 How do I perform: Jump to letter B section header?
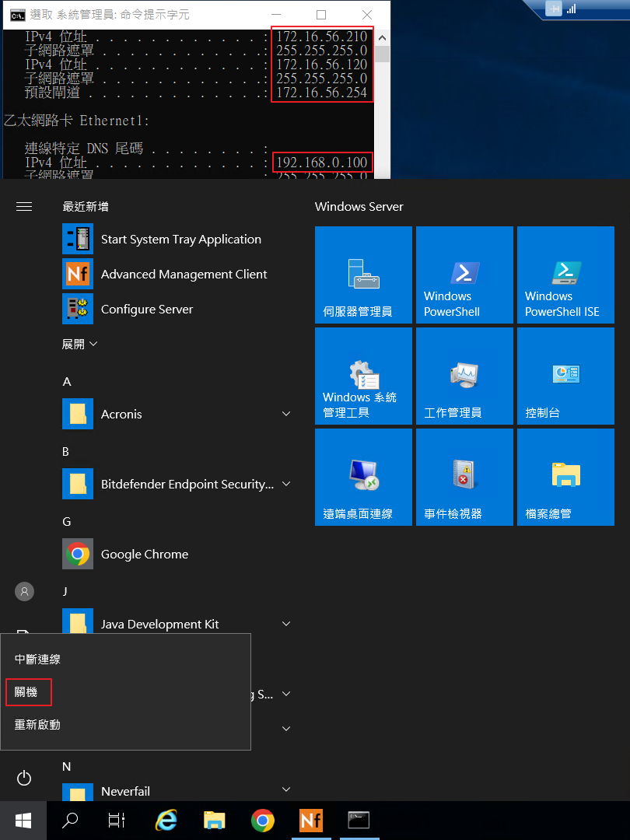tap(66, 452)
